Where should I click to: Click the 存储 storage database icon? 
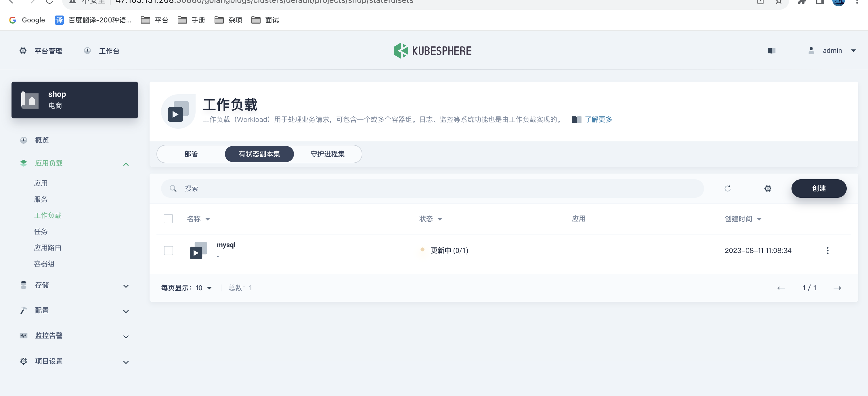tap(24, 285)
